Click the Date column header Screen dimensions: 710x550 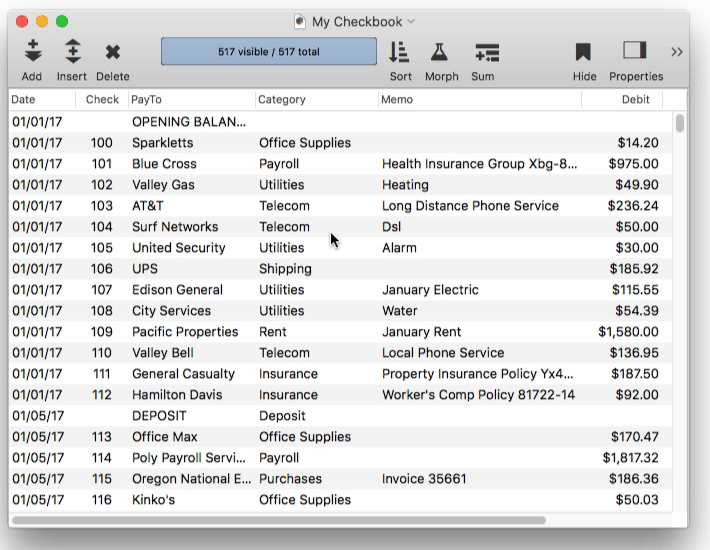[x=23, y=99]
